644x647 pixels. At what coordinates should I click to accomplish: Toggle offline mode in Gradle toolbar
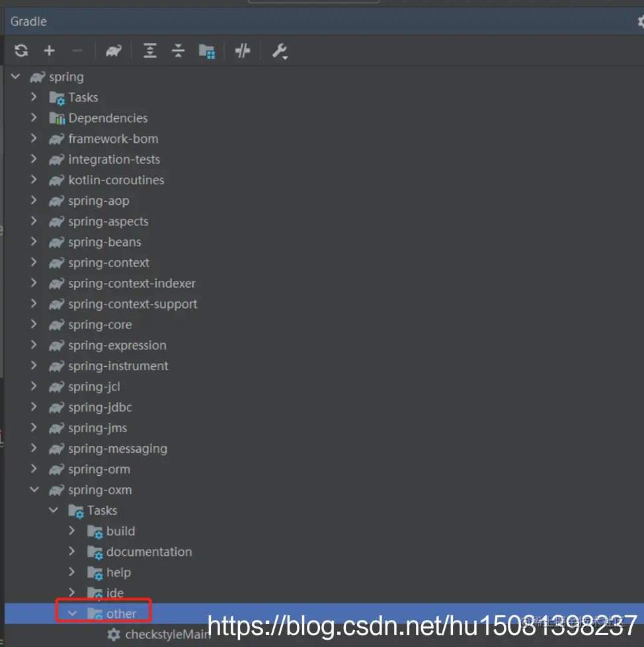point(243,51)
